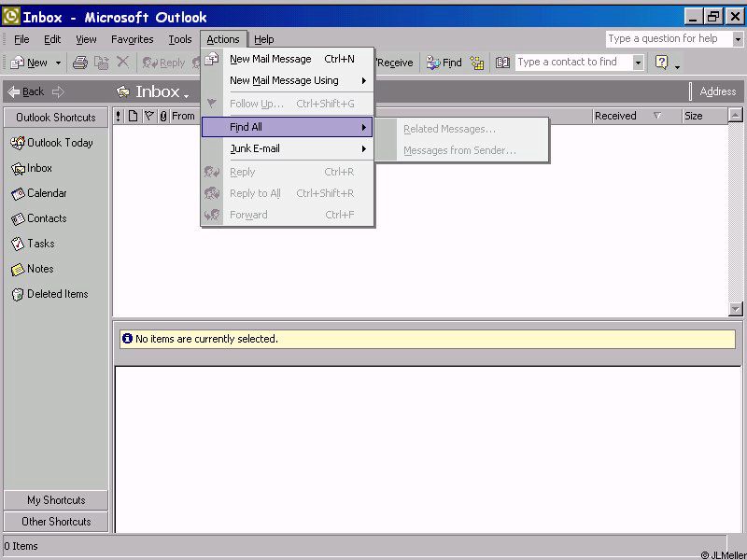Screen dimensions: 747x560
Task: Click in Type a question for help box
Action: click(669, 39)
